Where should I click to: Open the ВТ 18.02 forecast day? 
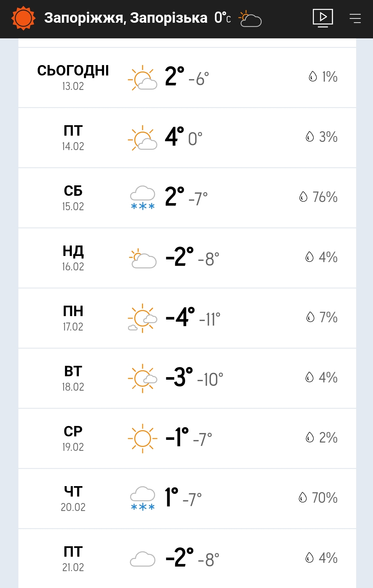click(73, 378)
